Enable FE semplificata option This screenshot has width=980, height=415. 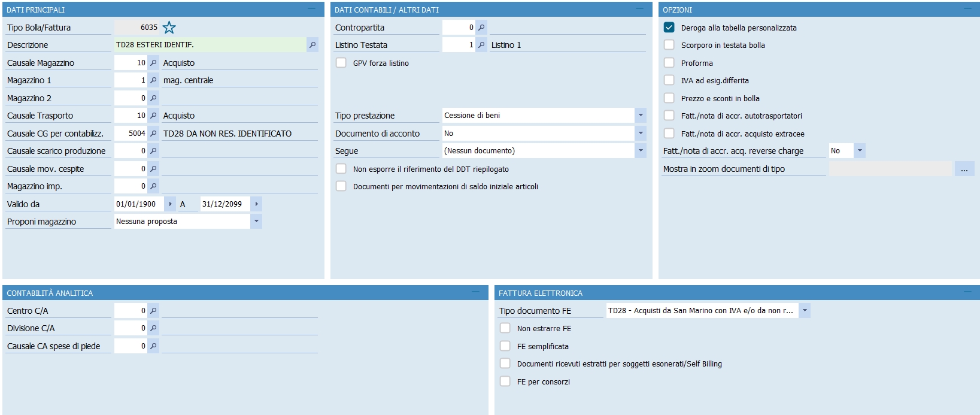pyautogui.click(x=505, y=346)
